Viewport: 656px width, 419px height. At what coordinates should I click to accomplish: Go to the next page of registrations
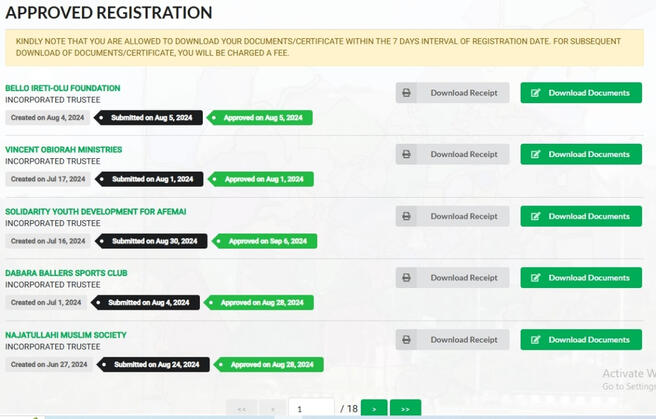click(x=373, y=409)
